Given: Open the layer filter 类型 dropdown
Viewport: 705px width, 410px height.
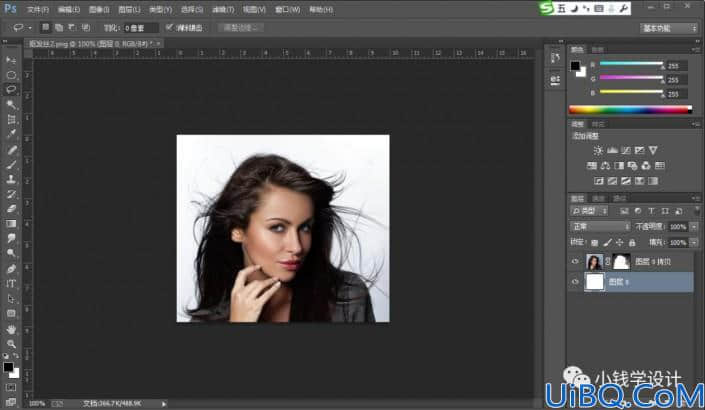Looking at the screenshot, I should [589, 211].
